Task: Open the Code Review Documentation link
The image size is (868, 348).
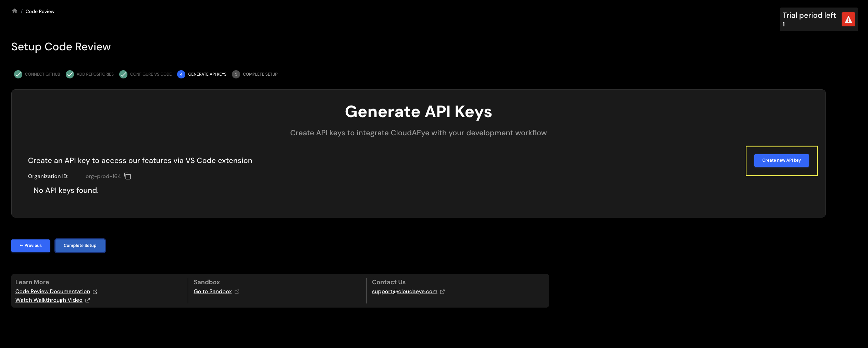Action: click(x=53, y=291)
